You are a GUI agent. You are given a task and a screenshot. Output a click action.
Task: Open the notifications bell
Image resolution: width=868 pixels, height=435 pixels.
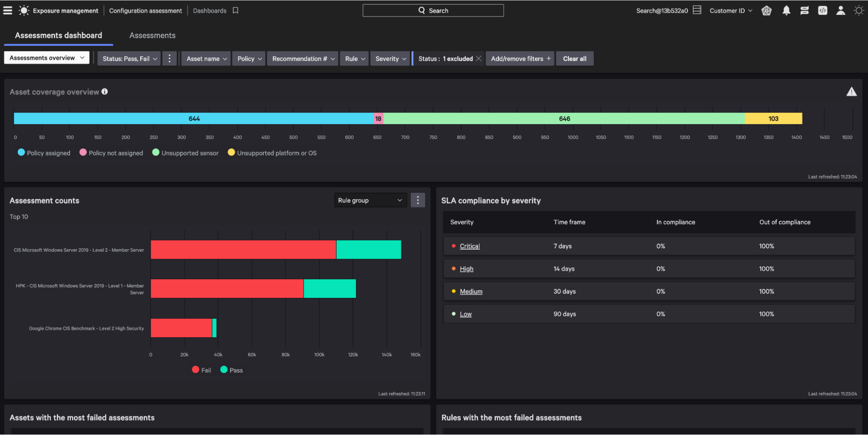point(786,10)
